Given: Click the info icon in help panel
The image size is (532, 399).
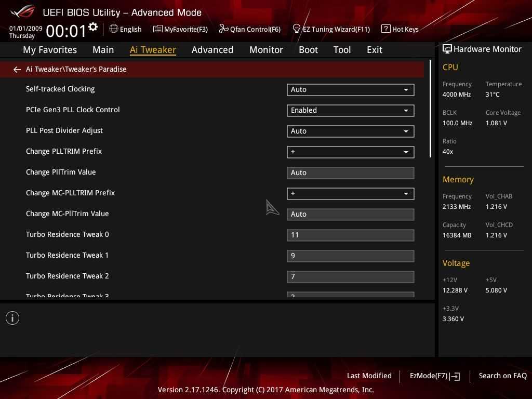Looking at the screenshot, I should pyautogui.click(x=12, y=318).
